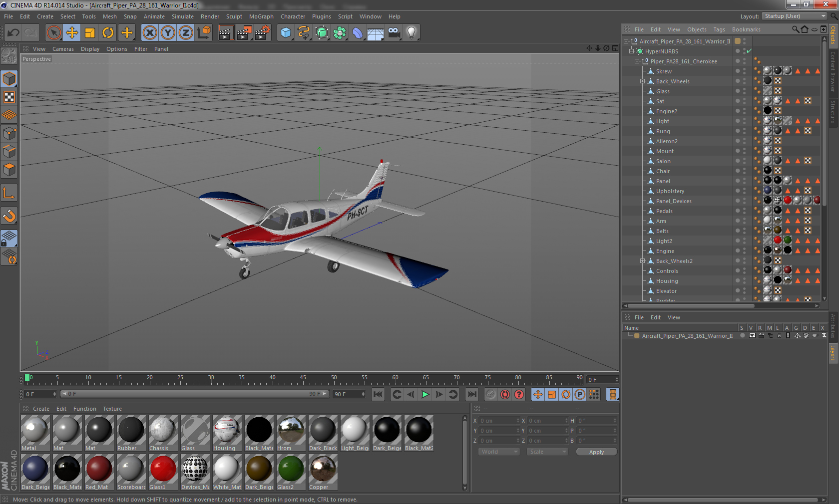Toggle Parameter keyframe recording

pos(580,394)
